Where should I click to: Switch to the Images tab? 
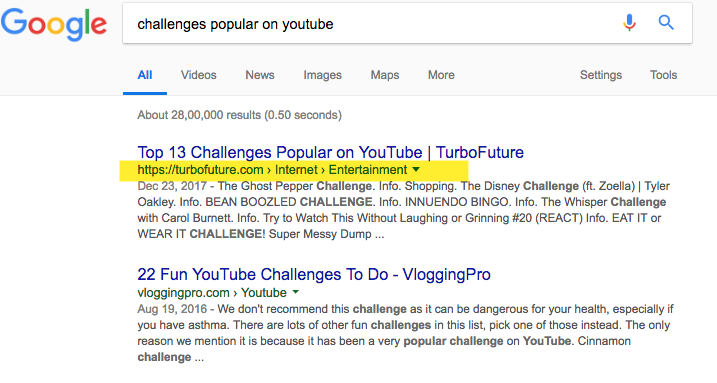(322, 75)
